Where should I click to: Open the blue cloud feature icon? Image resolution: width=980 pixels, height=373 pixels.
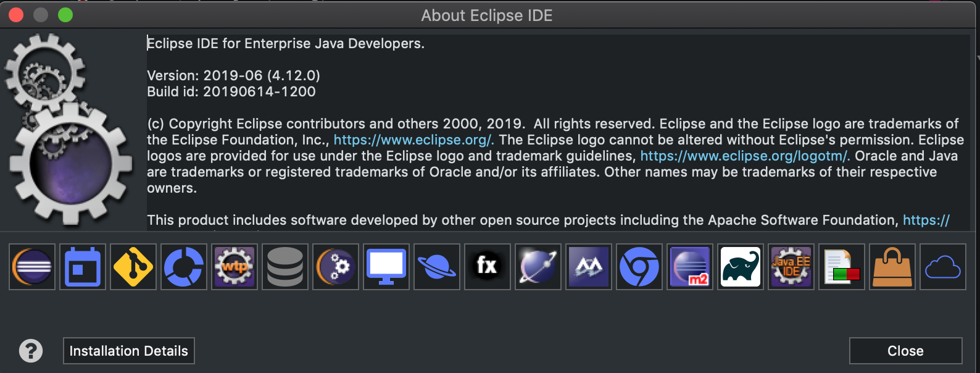tap(943, 267)
